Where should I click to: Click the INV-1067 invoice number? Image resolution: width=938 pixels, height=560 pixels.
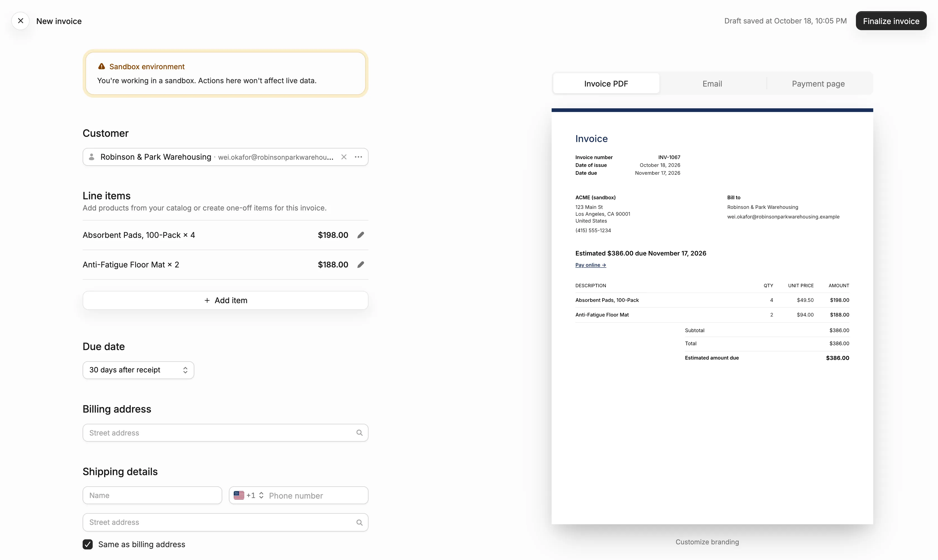point(669,157)
